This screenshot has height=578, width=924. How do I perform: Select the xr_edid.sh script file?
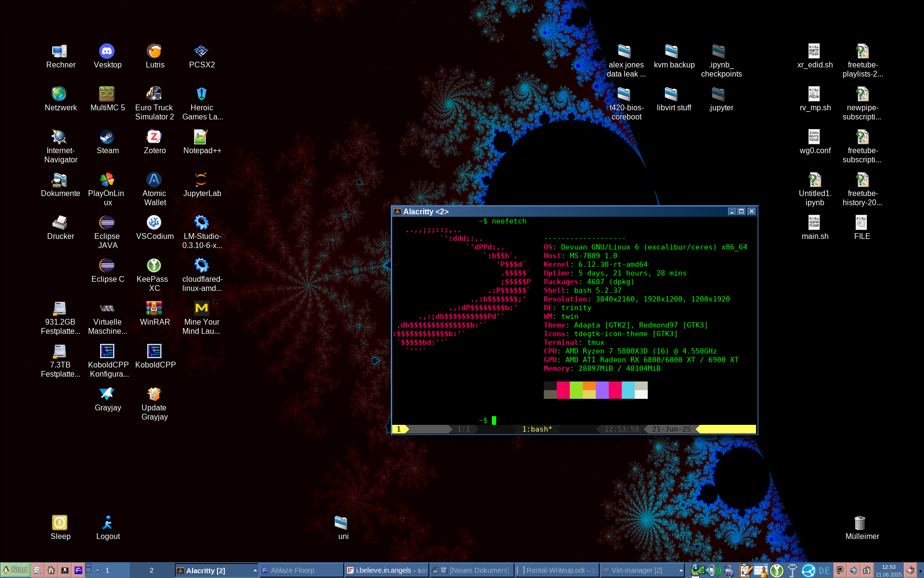click(814, 56)
